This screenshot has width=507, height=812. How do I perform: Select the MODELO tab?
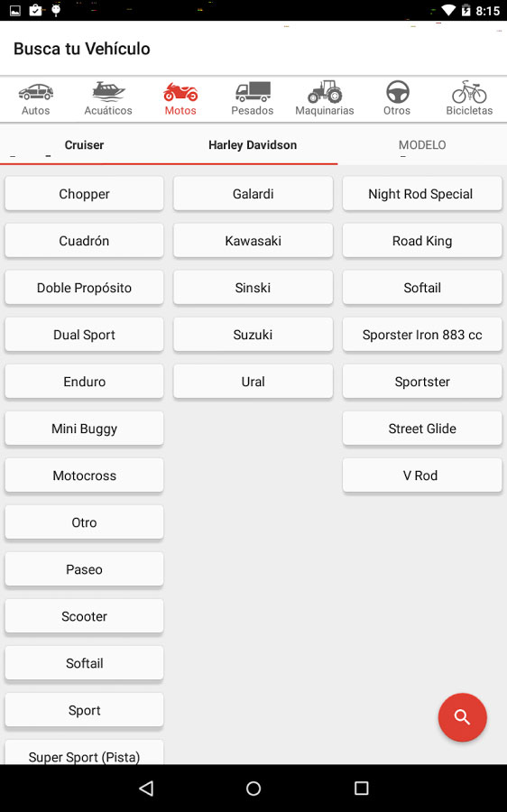422,145
